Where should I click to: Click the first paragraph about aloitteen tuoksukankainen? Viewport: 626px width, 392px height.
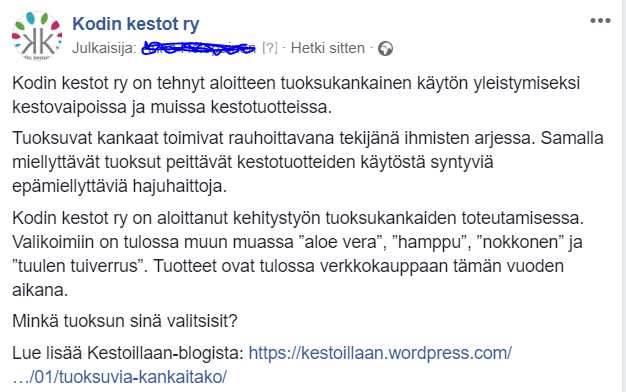(296, 95)
